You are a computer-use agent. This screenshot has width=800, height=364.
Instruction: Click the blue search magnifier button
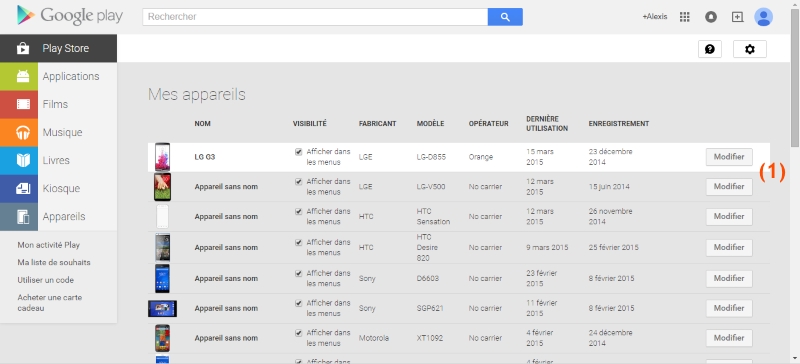click(x=505, y=17)
